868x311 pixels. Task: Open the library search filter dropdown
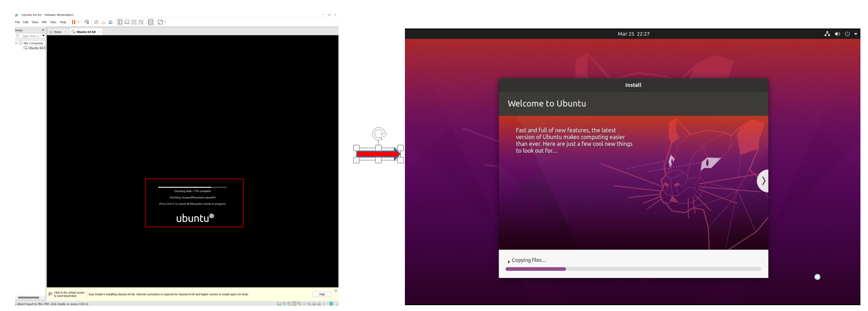[43, 36]
